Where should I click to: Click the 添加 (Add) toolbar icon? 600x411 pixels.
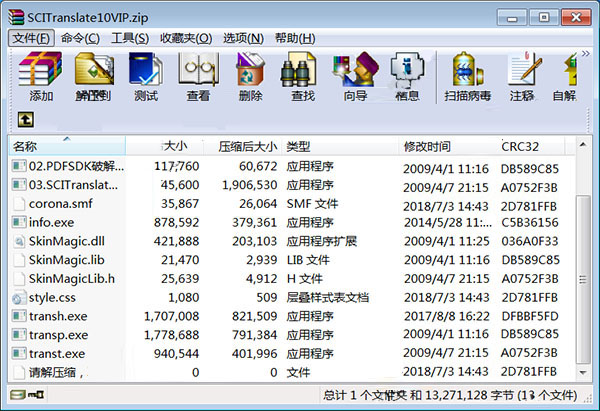pyautogui.click(x=40, y=69)
